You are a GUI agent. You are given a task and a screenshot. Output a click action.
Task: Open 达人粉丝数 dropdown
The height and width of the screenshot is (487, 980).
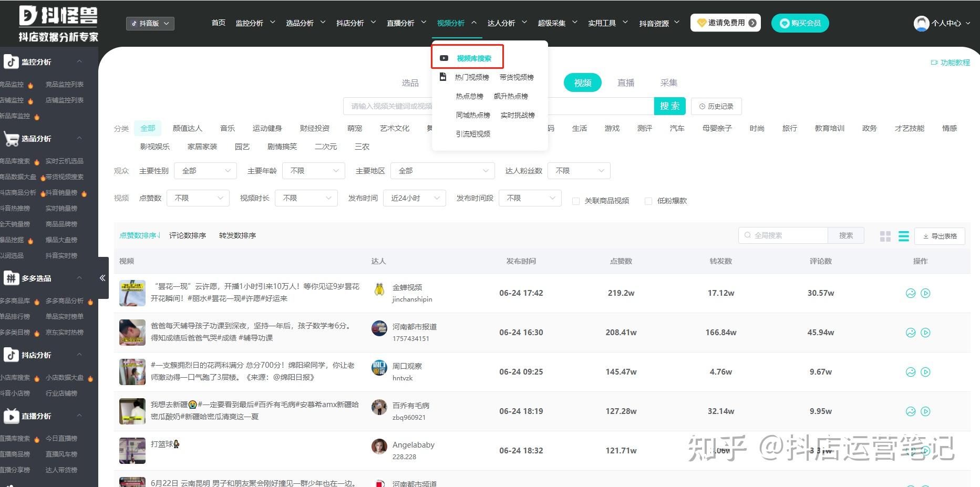point(579,171)
